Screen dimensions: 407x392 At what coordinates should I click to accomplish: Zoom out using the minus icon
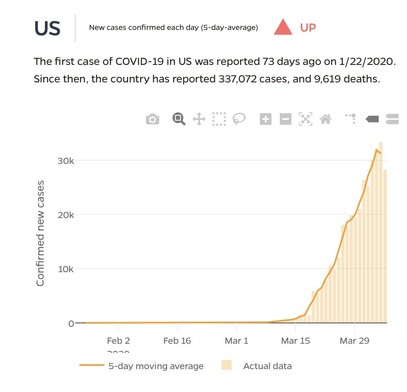[285, 119]
